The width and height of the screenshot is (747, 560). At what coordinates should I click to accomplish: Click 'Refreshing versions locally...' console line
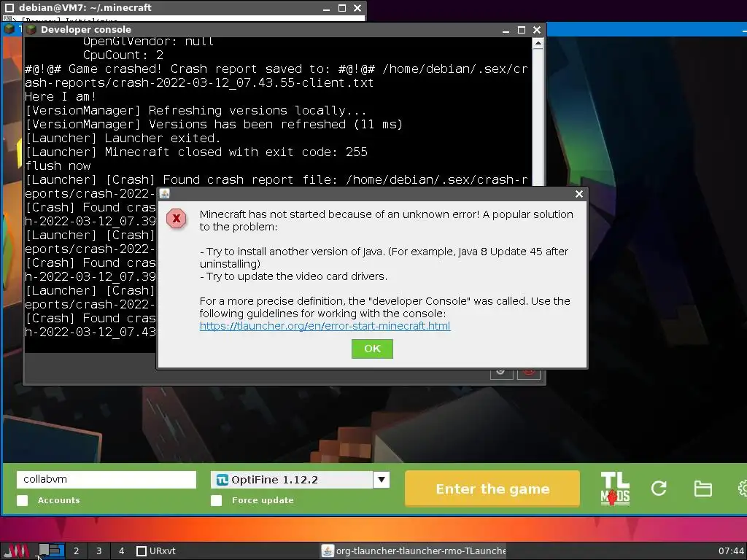pos(258,111)
